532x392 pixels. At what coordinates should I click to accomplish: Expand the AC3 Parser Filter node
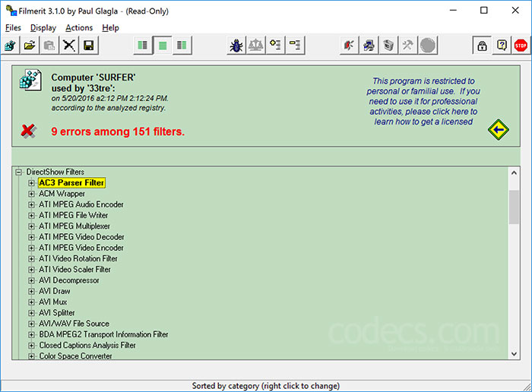31,183
